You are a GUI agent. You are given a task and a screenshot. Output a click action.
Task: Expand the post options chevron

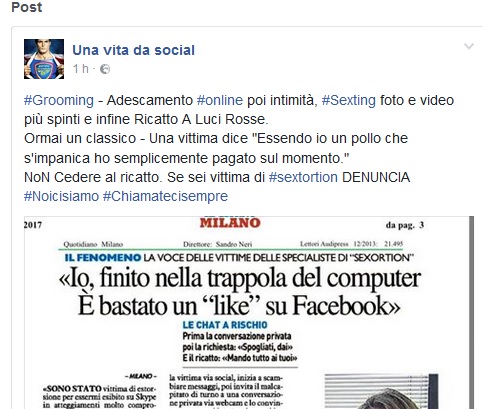click(x=469, y=46)
